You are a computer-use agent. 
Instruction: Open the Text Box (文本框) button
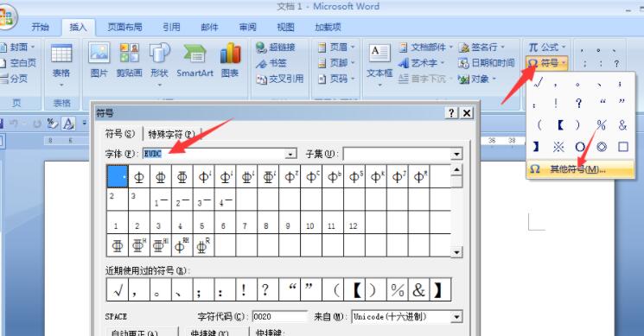[x=379, y=65]
